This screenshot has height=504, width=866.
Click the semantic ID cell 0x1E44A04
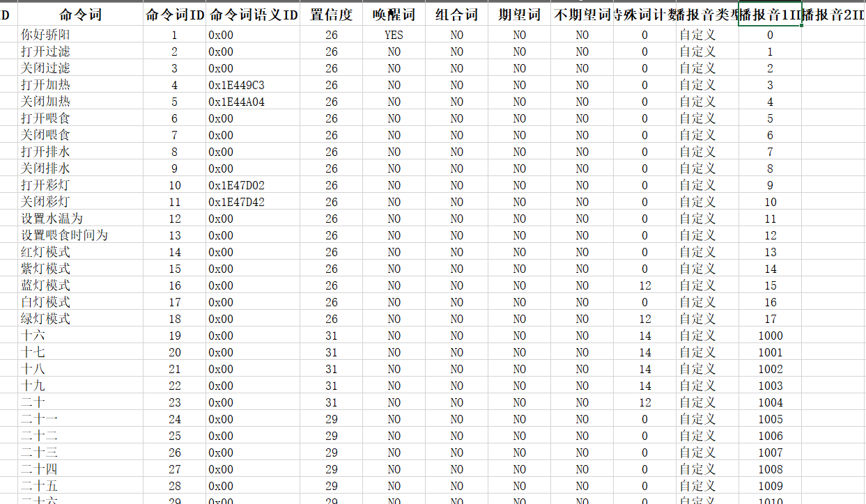tap(253, 102)
